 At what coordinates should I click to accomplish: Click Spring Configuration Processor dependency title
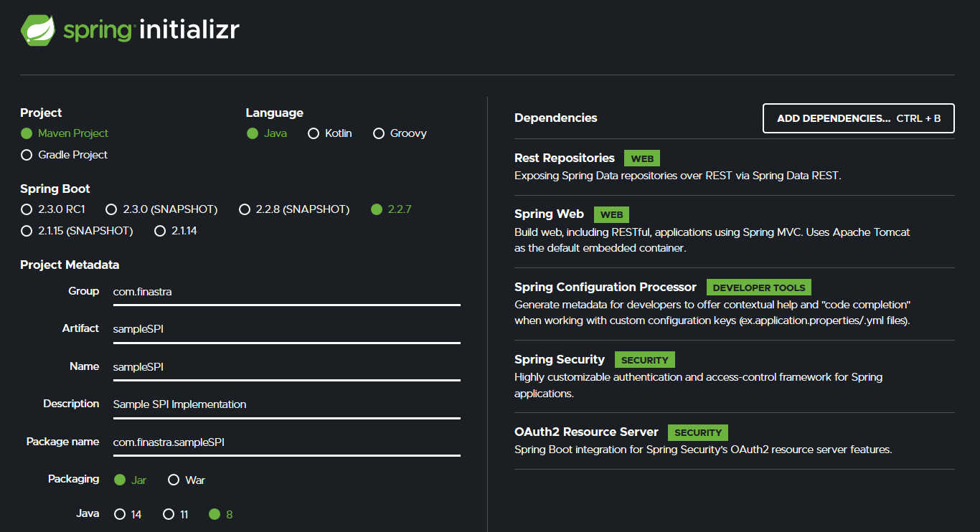click(x=606, y=287)
